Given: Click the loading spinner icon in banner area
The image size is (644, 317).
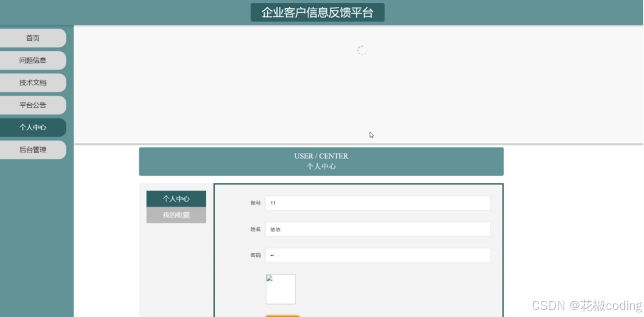Looking at the screenshot, I should tap(362, 51).
